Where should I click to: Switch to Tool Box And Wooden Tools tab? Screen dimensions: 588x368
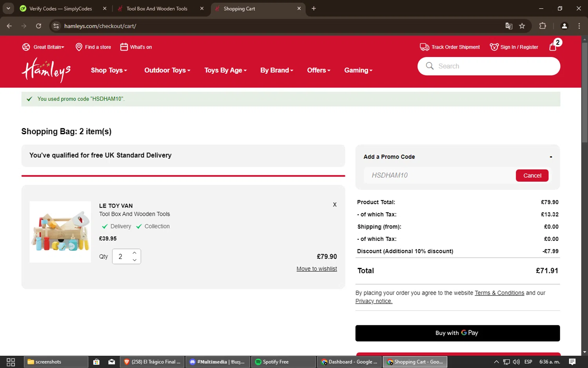point(158,8)
